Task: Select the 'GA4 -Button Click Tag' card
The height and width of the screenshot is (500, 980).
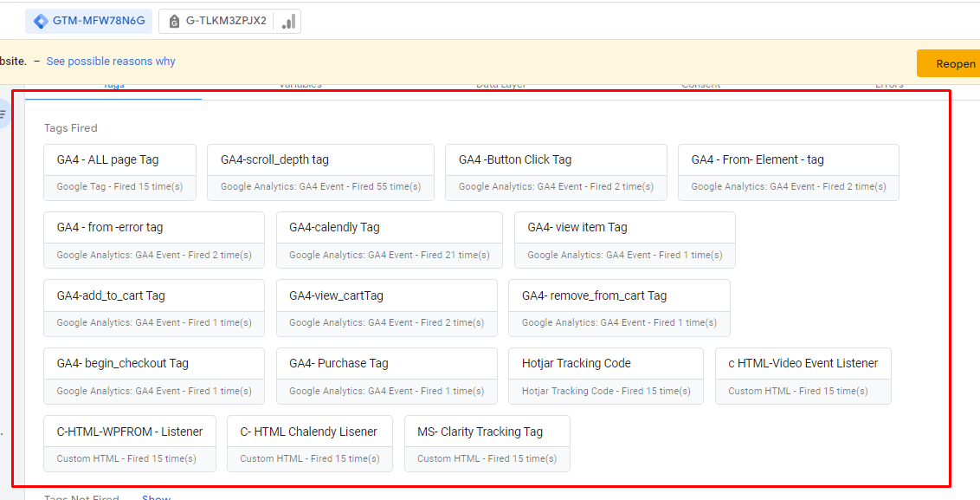Action: coord(557,172)
